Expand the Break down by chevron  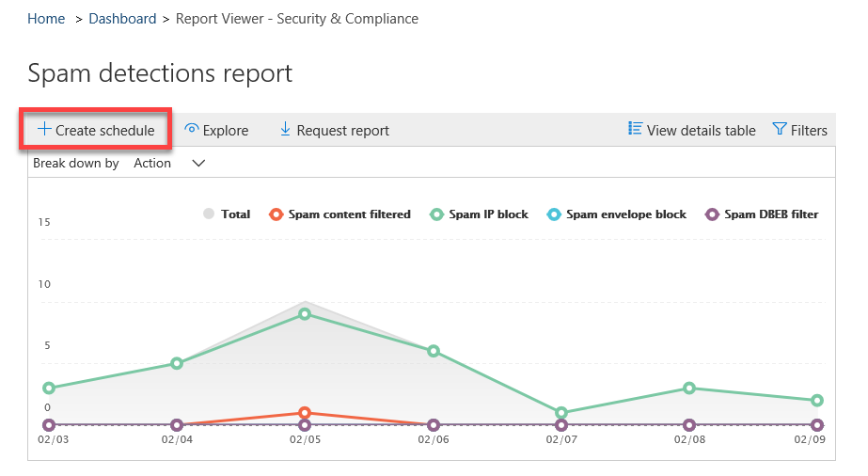click(198, 164)
